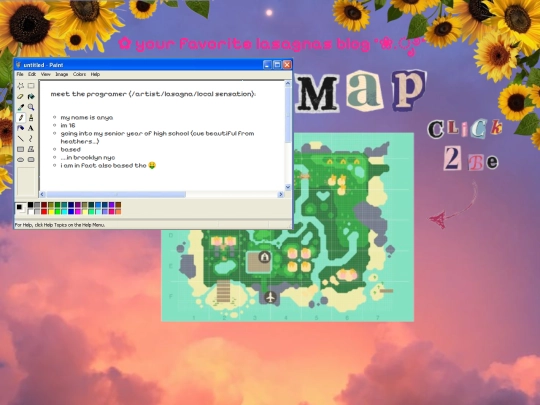The image size is (540, 405).
Task: Open the Image menu
Action: tap(62, 74)
